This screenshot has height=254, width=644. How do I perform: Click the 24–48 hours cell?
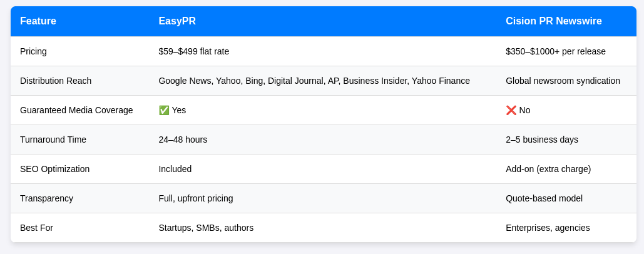coord(183,140)
